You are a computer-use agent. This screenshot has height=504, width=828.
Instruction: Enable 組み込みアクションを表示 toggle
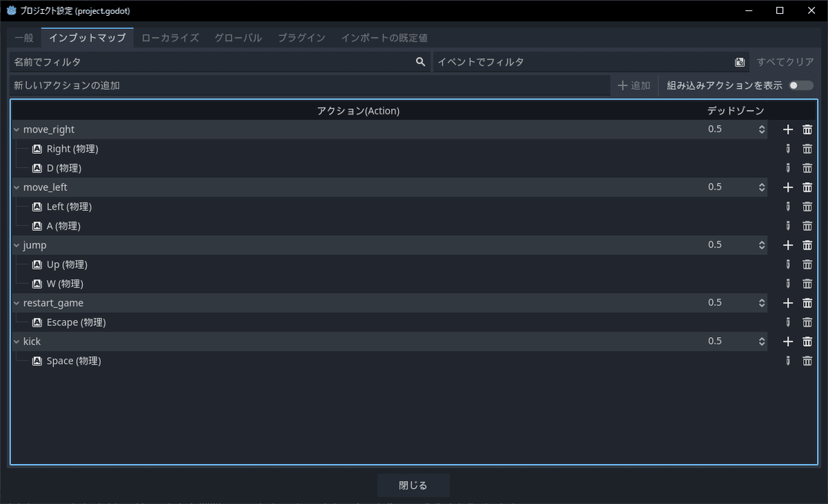802,85
